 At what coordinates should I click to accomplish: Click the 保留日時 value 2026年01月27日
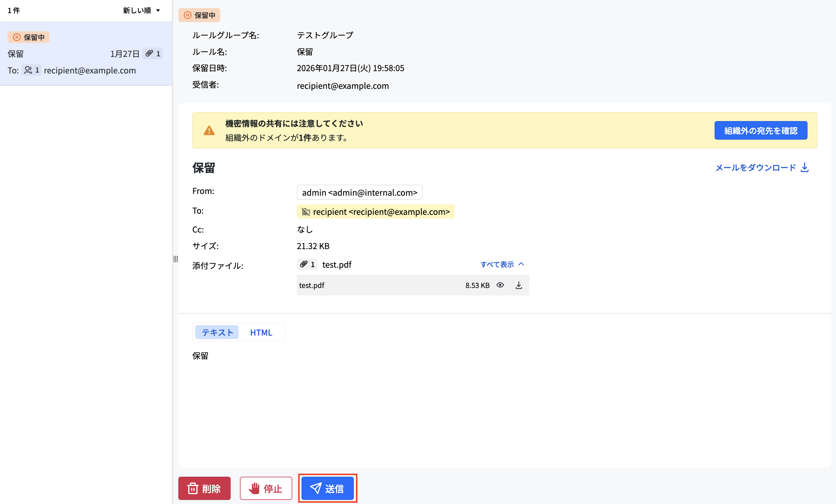tap(351, 68)
